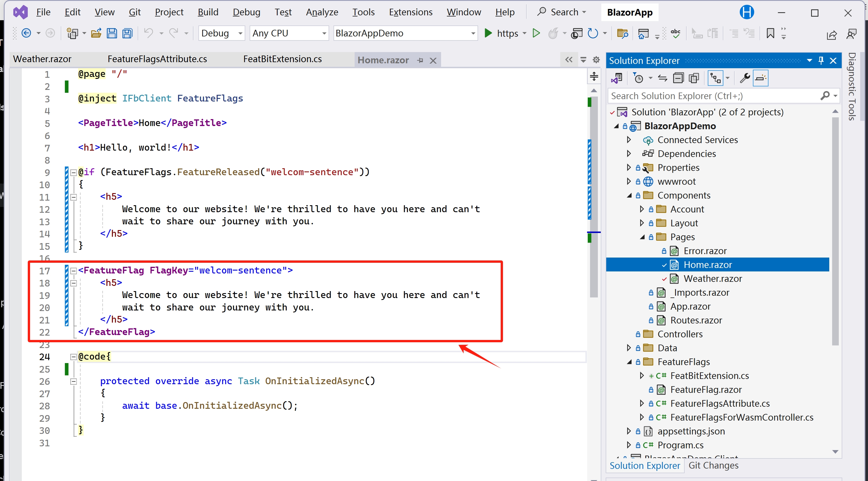Open the Extensions menu
Screen dimensions: 868x481
tap(410, 12)
